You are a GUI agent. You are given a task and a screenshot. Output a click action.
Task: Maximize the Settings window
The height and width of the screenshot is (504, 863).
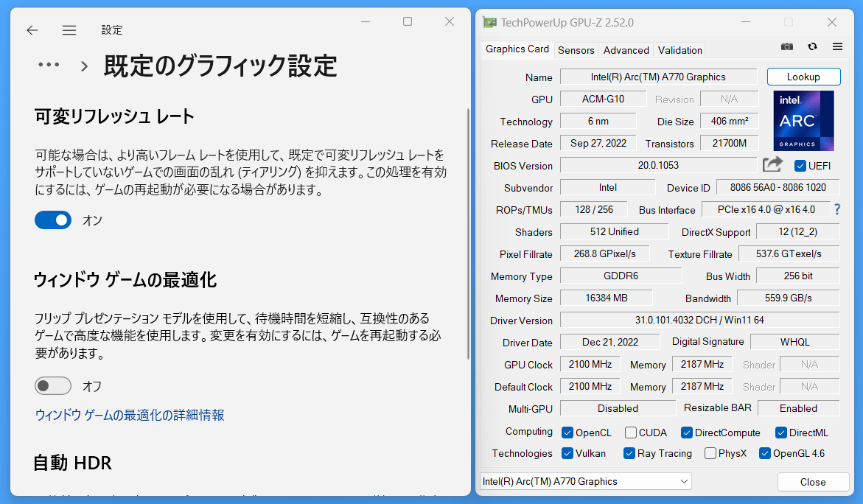pyautogui.click(x=408, y=21)
